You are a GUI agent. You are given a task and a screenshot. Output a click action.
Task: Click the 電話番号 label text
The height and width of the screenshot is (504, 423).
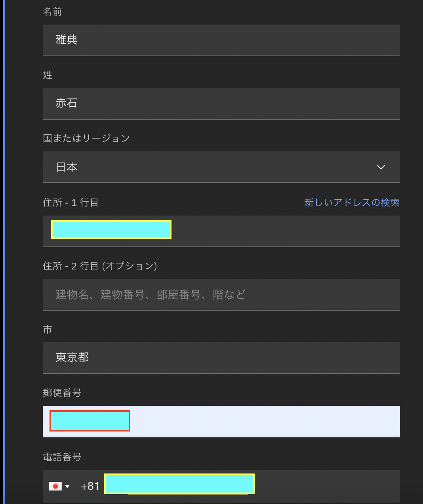click(x=62, y=457)
